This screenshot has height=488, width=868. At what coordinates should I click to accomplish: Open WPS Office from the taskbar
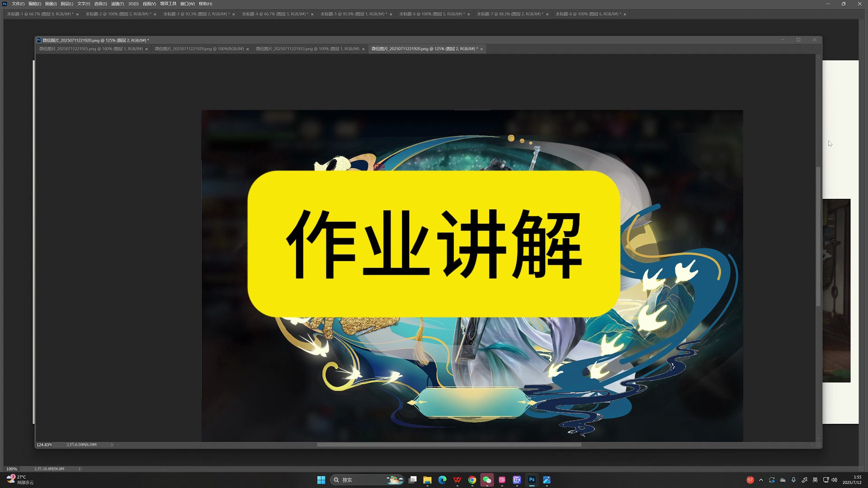(457, 480)
